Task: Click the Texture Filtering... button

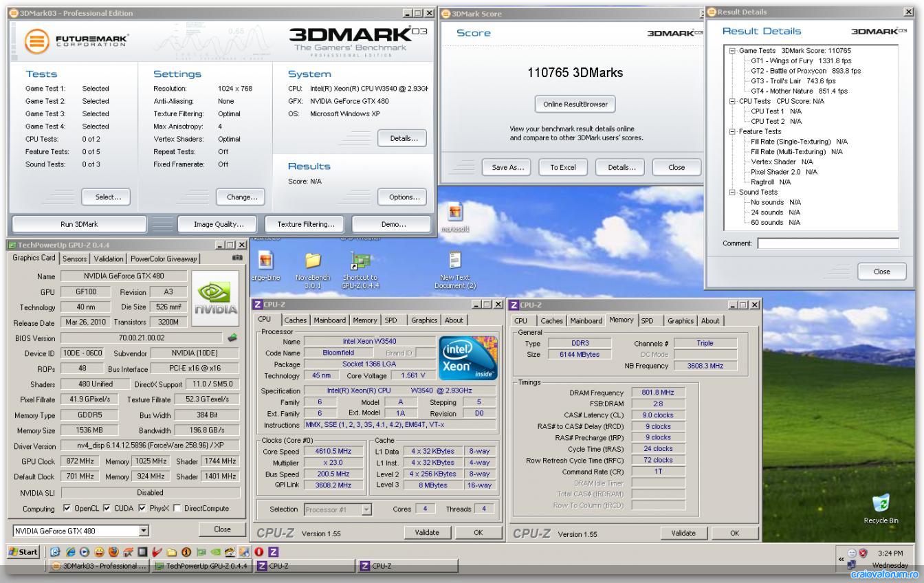Action: [x=306, y=224]
